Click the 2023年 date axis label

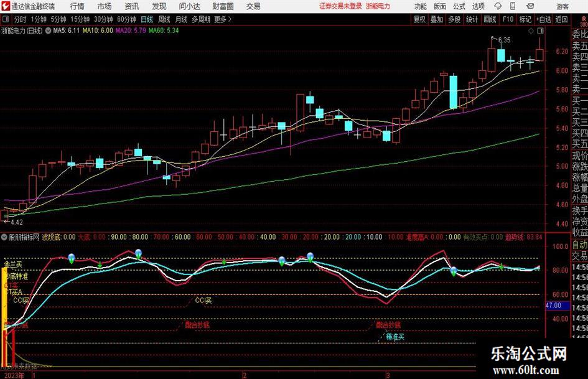[15, 376]
